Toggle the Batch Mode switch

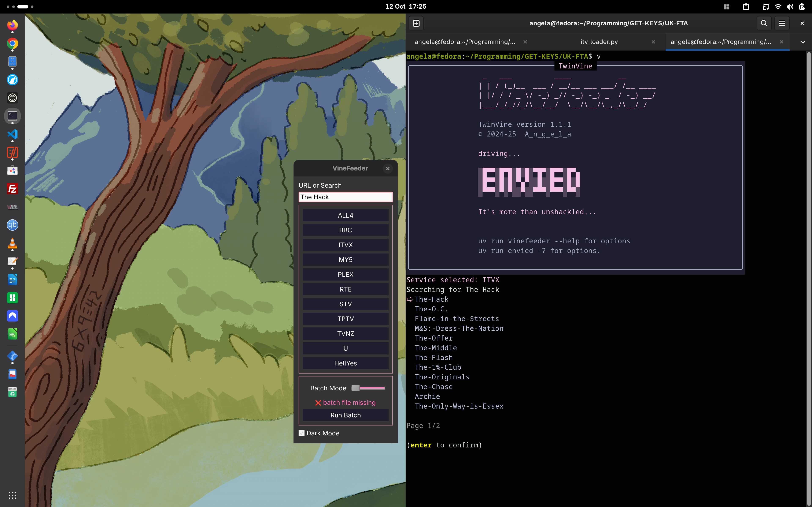tap(368, 388)
